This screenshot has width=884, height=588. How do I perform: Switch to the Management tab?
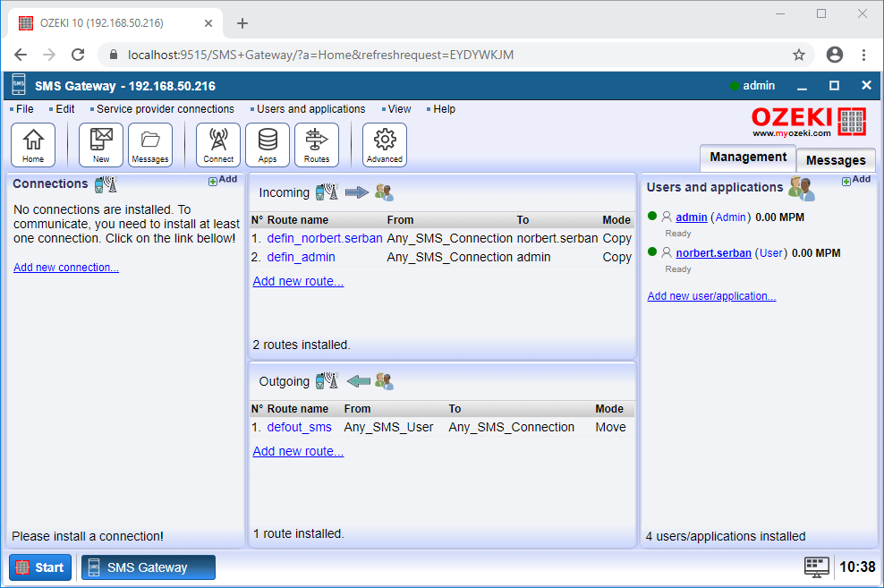pos(748,158)
